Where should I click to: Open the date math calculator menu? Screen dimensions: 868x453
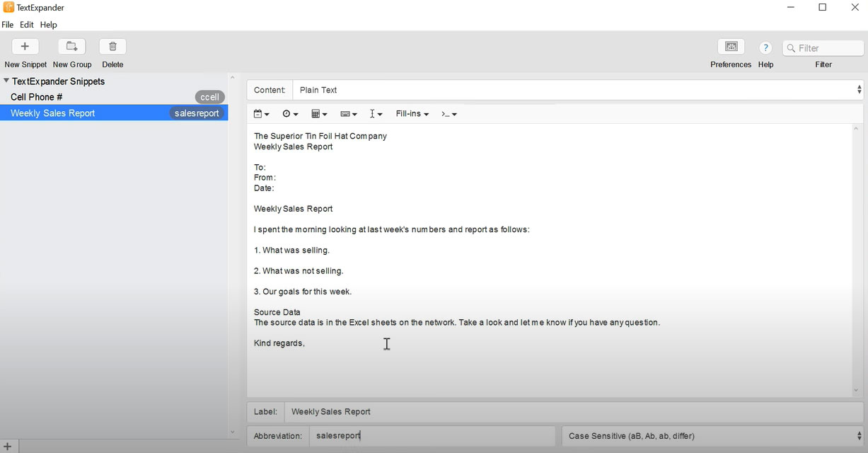pos(319,114)
